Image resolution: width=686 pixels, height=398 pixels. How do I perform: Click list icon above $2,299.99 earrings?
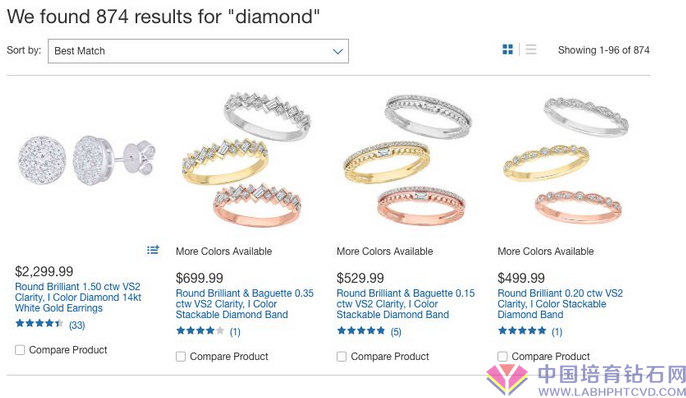[153, 250]
